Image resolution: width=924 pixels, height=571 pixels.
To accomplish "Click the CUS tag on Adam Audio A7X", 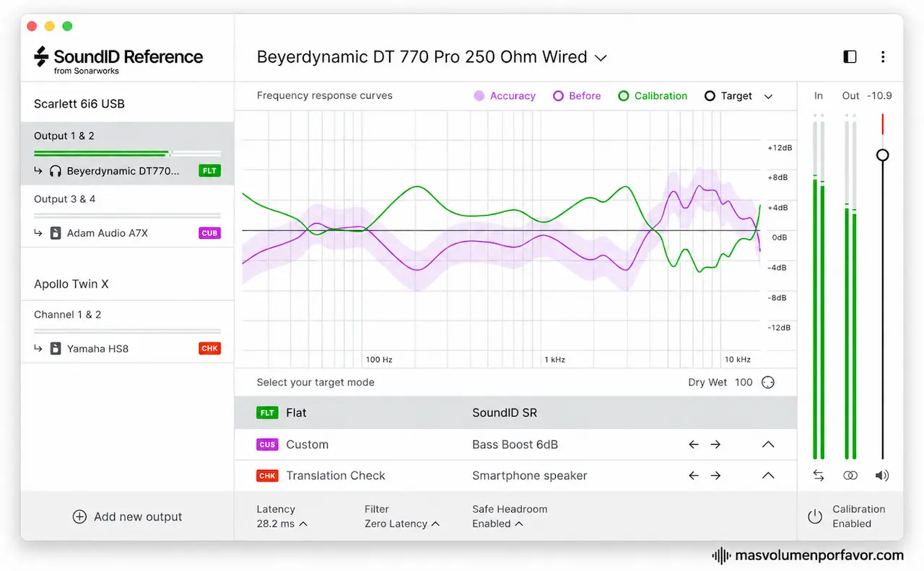I will click(x=209, y=233).
